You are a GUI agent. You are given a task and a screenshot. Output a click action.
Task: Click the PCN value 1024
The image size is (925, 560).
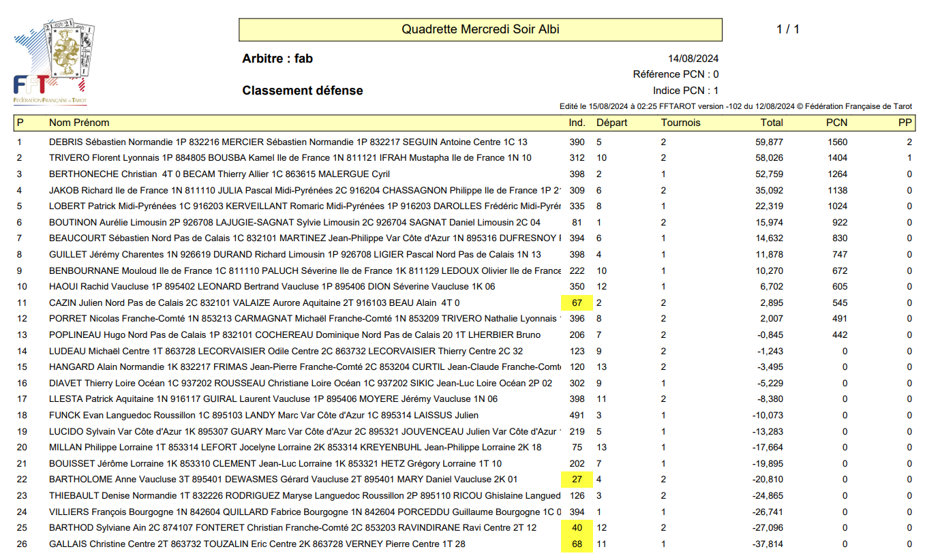(838, 206)
